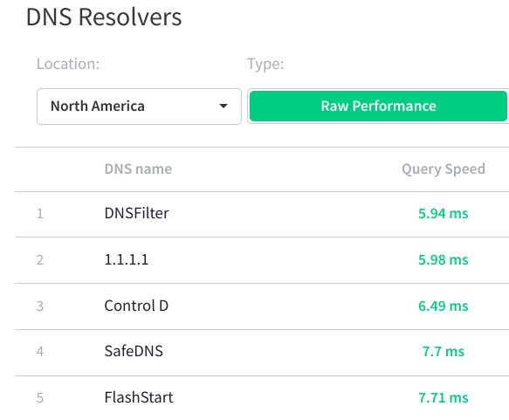Select the DNSFilter resolver row
The width and height of the screenshot is (509, 420).
tap(262, 214)
